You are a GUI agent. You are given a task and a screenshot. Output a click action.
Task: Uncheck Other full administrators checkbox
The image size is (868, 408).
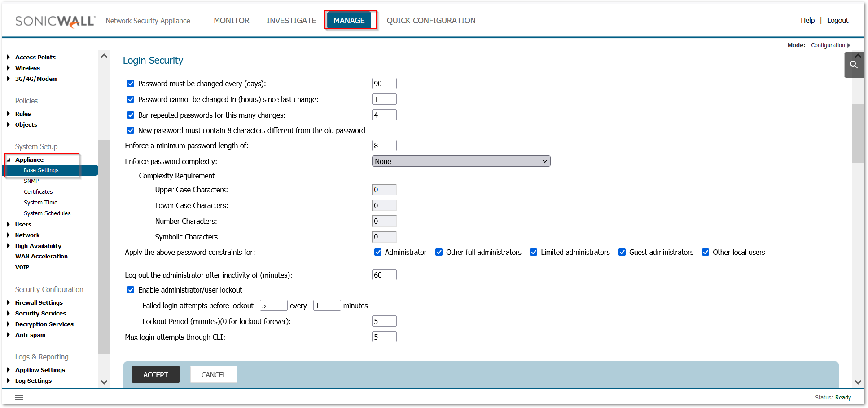(439, 252)
